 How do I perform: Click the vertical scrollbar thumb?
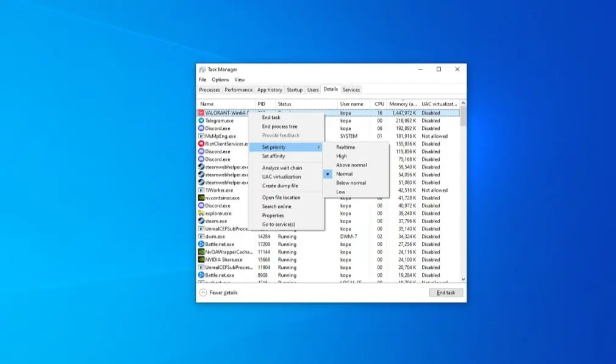pyautogui.click(x=463, y=116)
